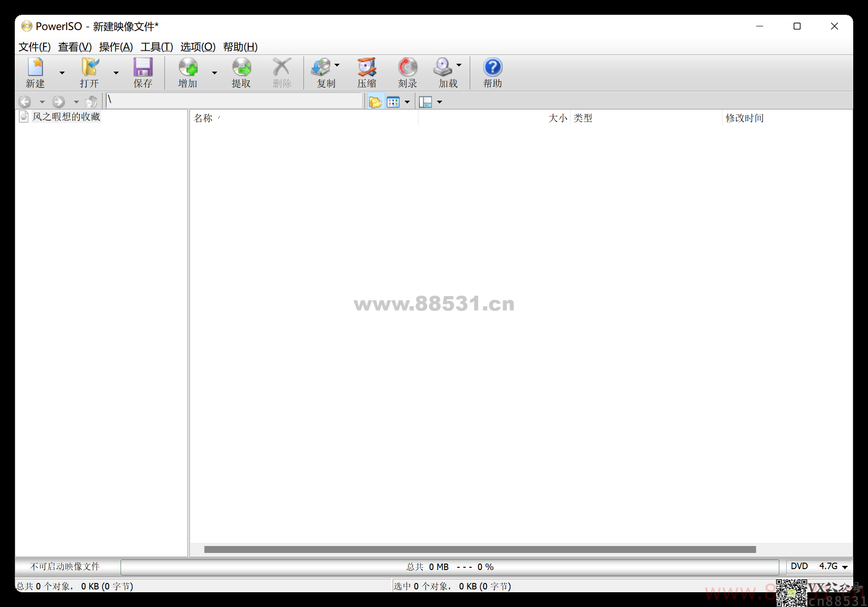Expand the view mode dropdown arrow
This screenshot has width=868, height=607.
(407, 102)
